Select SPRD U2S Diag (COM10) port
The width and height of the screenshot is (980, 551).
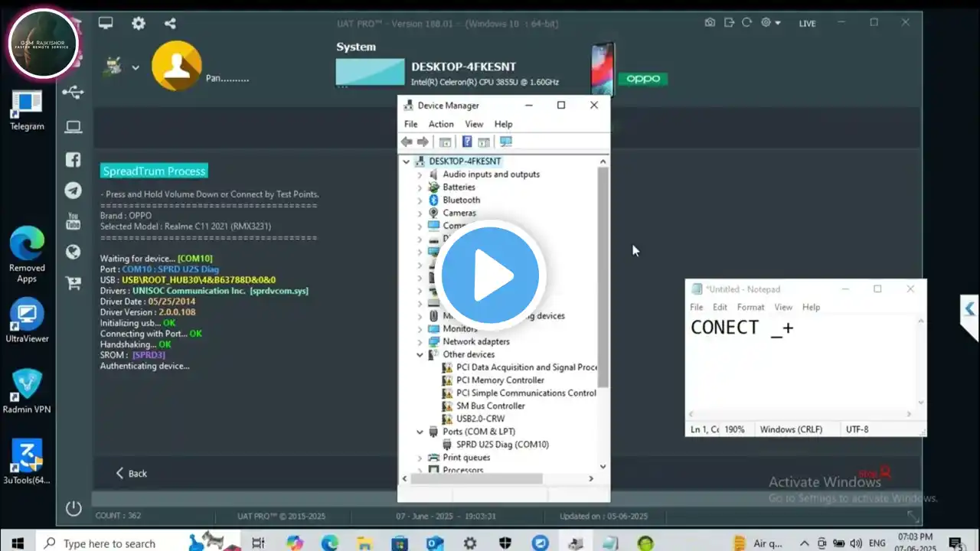click(x=502, y=445)
